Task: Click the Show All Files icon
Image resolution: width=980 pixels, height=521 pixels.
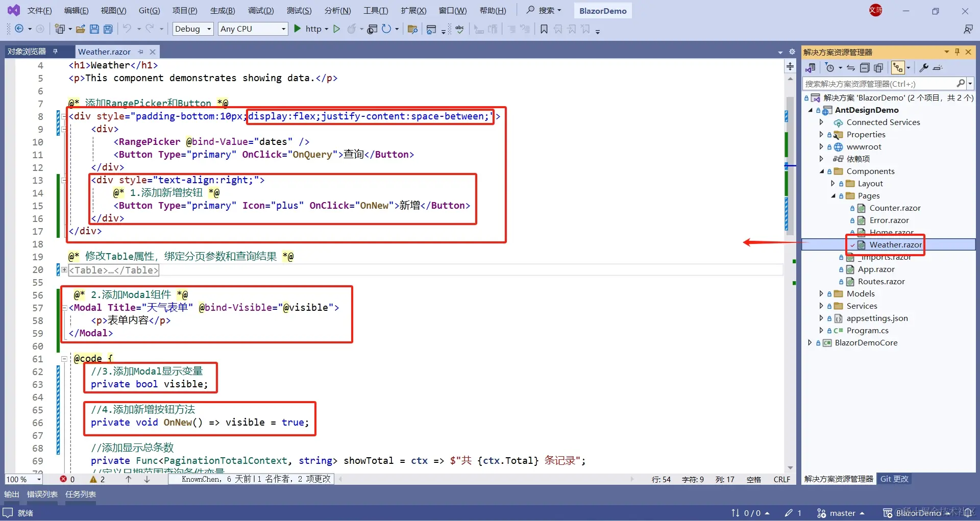Action: [x=878, y=68]
